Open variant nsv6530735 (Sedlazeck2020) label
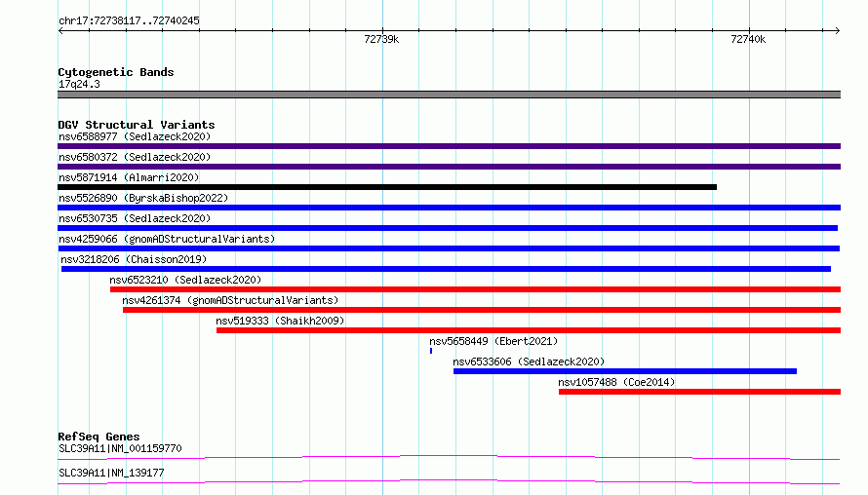 [135, 218]
